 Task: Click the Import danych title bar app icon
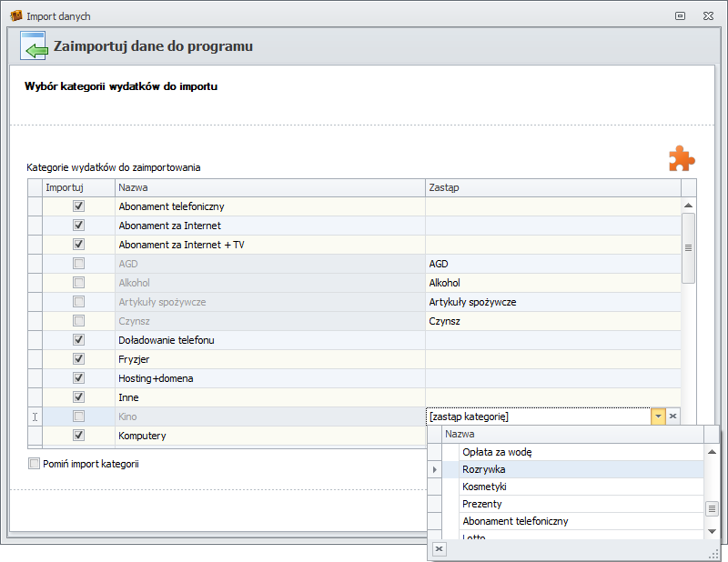click(x=15, y=15)
